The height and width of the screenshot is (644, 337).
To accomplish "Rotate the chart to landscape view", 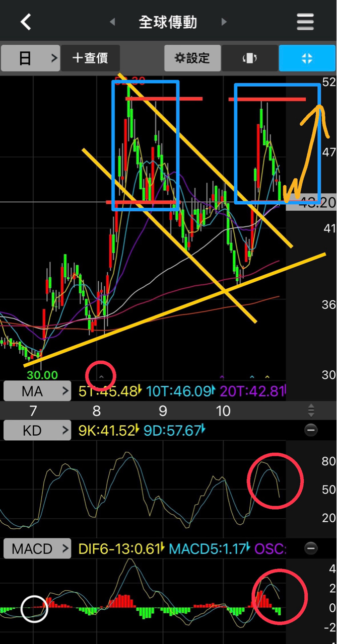I will tap(249, 58).
